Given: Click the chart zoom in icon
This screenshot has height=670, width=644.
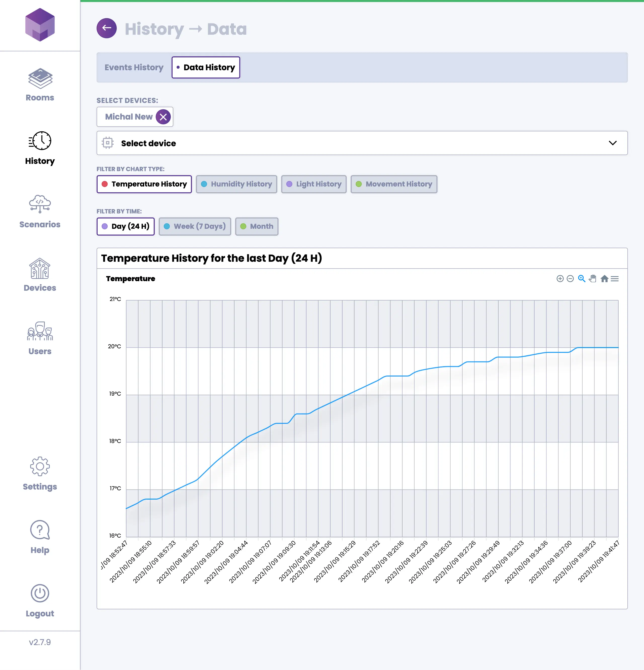Looking at the screenshot, I should click(x=560, y=279).
